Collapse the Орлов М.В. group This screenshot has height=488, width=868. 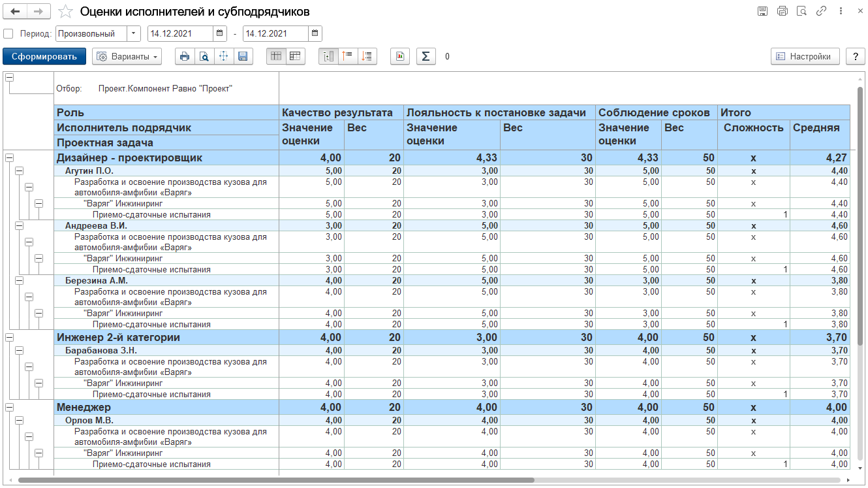19,420
